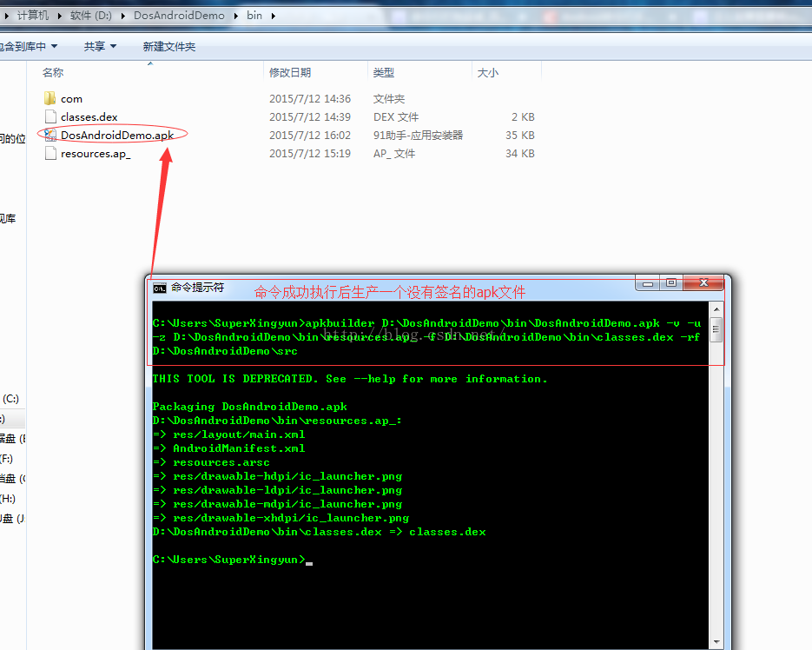Viewport: 812px width, 650px height.
Task: Click the 新建文件夹 button
Action: coord(169,46)
